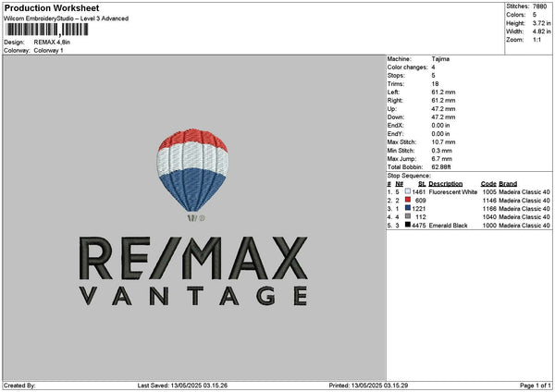Click the Colorway 1 label

click(49, 50)
